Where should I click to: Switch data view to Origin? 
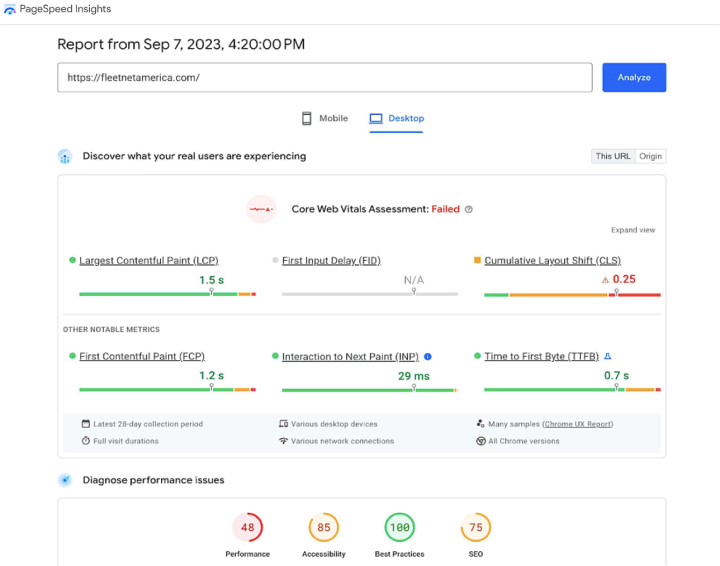click(651, 156)
